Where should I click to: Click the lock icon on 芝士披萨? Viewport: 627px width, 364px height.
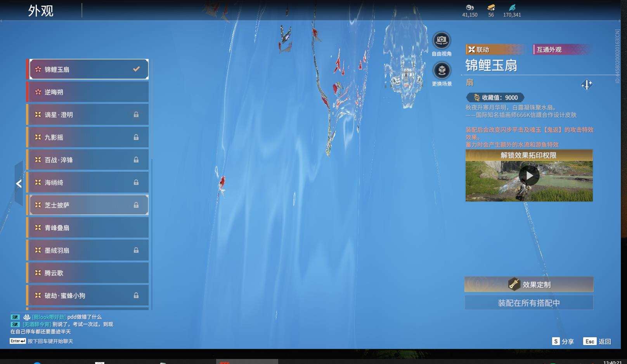[136, 205]
